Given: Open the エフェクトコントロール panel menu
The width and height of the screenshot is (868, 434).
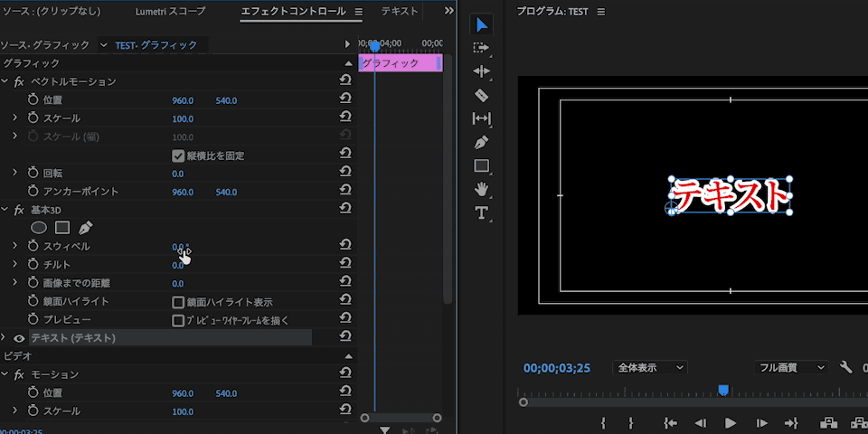Looking at the screenshot, I should pyautogui.click(x=358, y=11).
